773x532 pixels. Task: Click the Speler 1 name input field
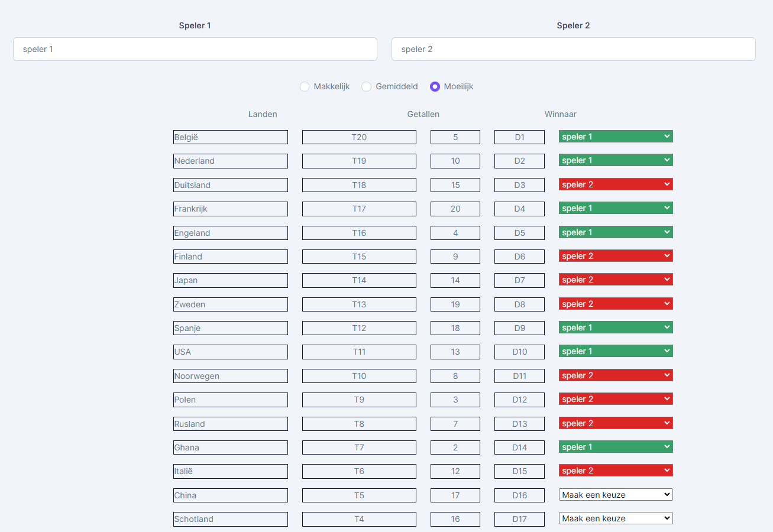[195, 49]
